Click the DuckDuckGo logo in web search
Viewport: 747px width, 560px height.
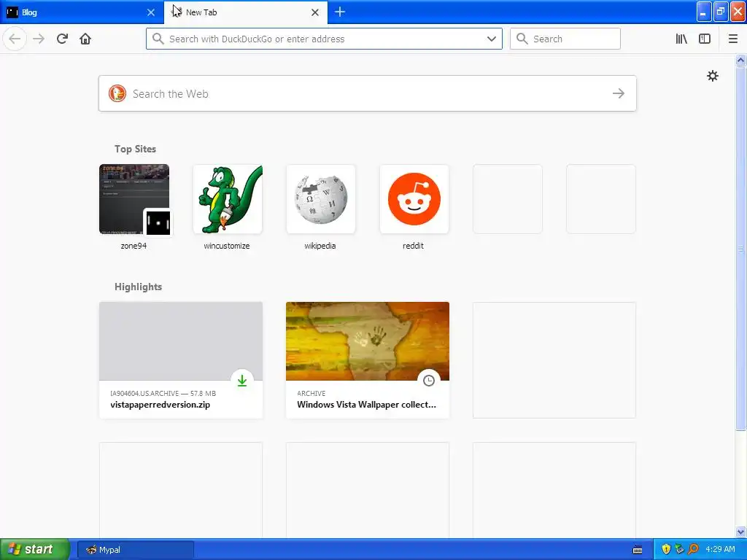tap(117, 93)
